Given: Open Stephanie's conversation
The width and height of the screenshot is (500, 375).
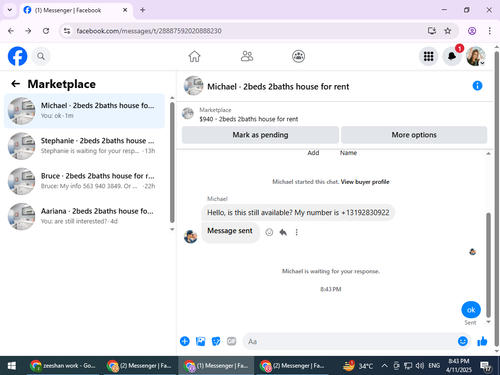Looking at the screenshot, I should (x=84, y=146).
